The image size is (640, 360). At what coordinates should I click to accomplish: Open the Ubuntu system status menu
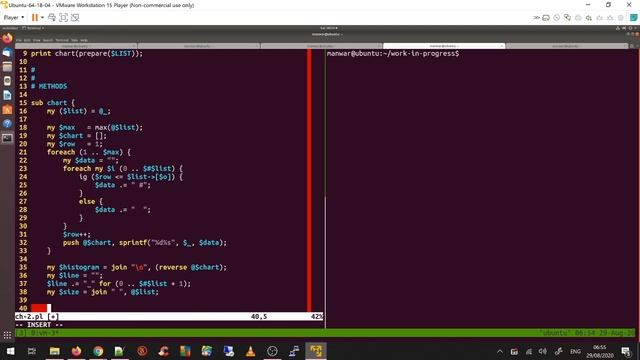(x=627, y=28)
